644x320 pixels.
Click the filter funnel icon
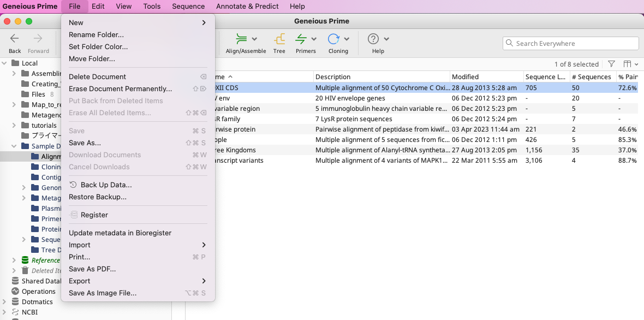[x=611, y=64]
